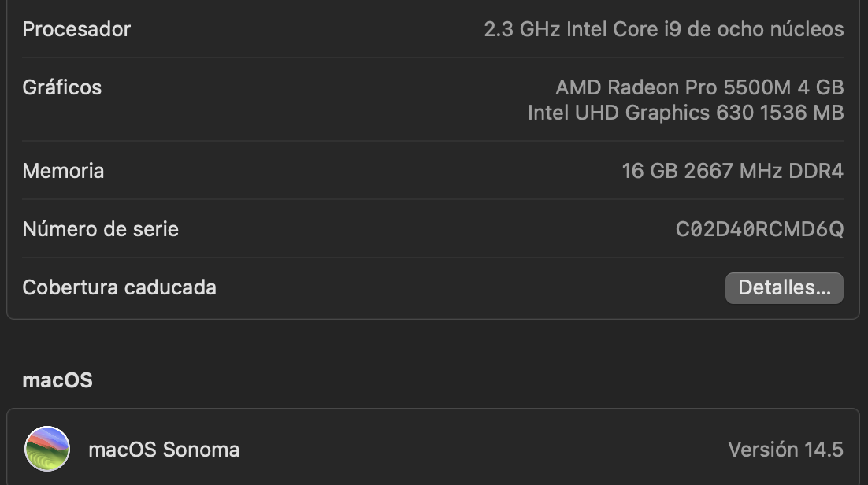Click the macOS section heading
The image size is (868, 485).
click(x=57, y=380)
